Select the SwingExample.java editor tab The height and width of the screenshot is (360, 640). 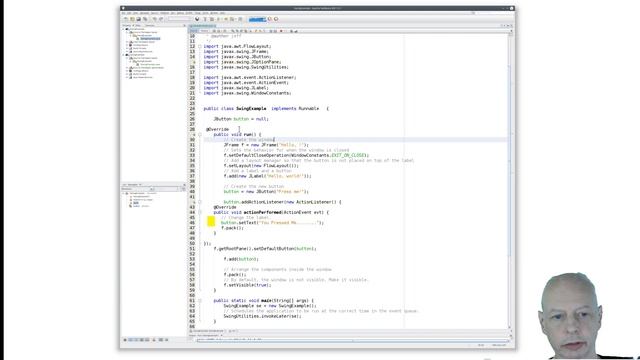[x=202, y=26]
